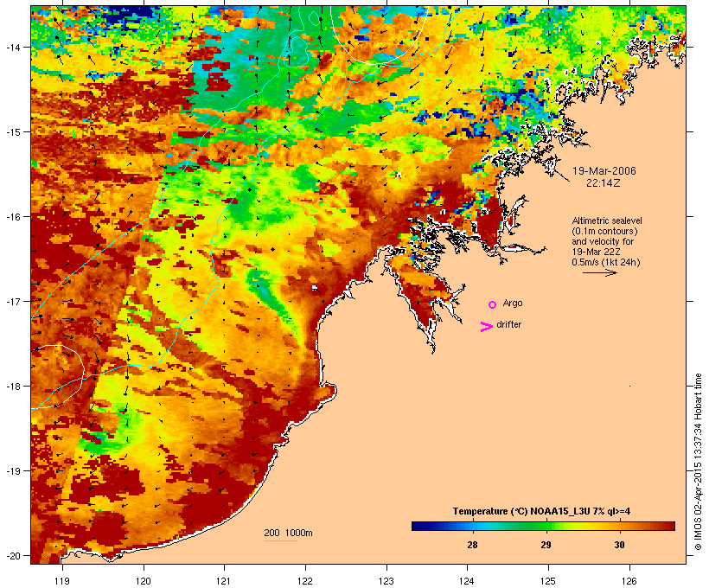
Task: Click the Temperature NOAA15_L3U colorbar title
Action: tap(542, 511)
